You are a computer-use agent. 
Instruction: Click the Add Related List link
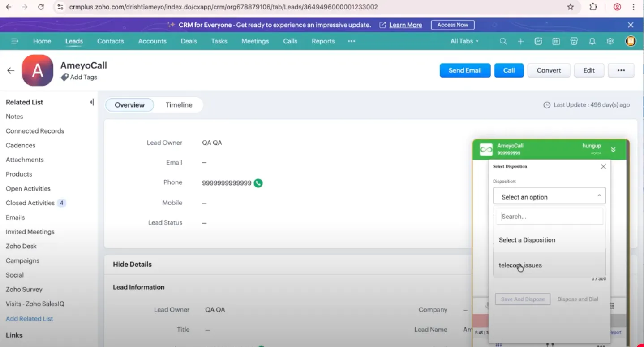30,319
